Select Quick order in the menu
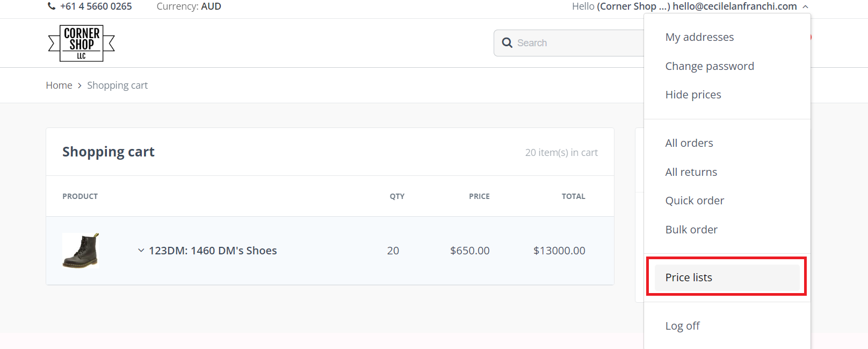The width and height of the screenshot is (868, 349). (695, 201)
